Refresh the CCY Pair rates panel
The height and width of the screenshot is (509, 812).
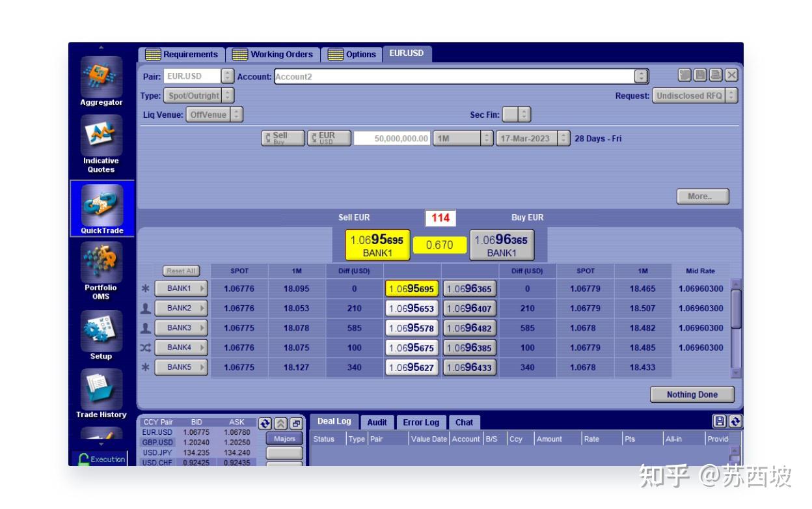point(265,423)
